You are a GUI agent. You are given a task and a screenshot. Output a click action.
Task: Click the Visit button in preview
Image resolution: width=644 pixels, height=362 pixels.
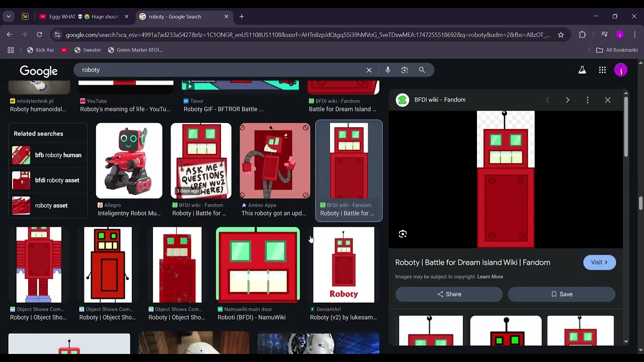pyautogui.click(x=599, y=262)
